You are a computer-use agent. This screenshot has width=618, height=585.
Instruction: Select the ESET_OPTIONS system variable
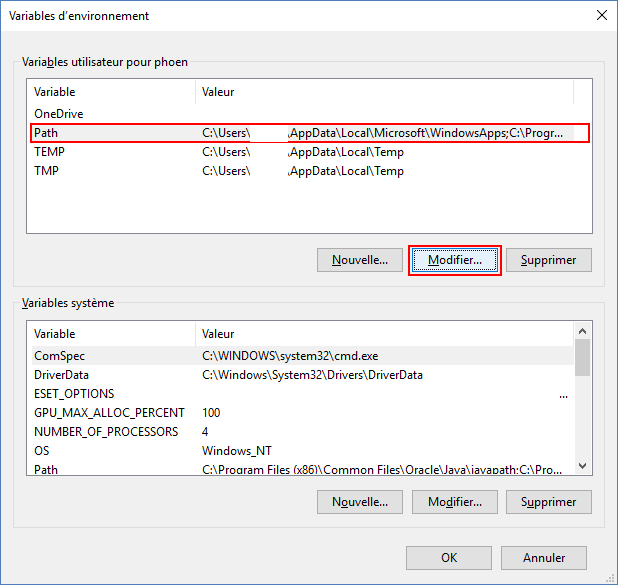tap(74, 394)
